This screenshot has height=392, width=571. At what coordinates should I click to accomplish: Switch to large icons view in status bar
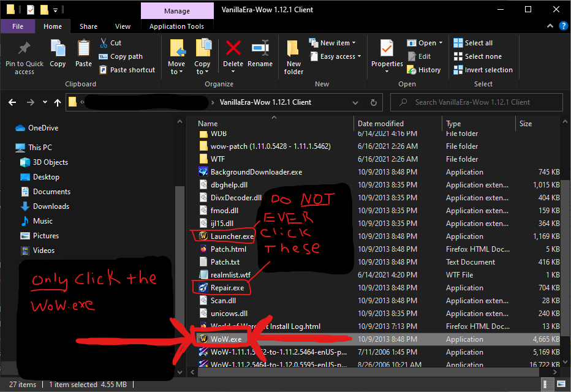pyautogui.click(x=561, y=384)
